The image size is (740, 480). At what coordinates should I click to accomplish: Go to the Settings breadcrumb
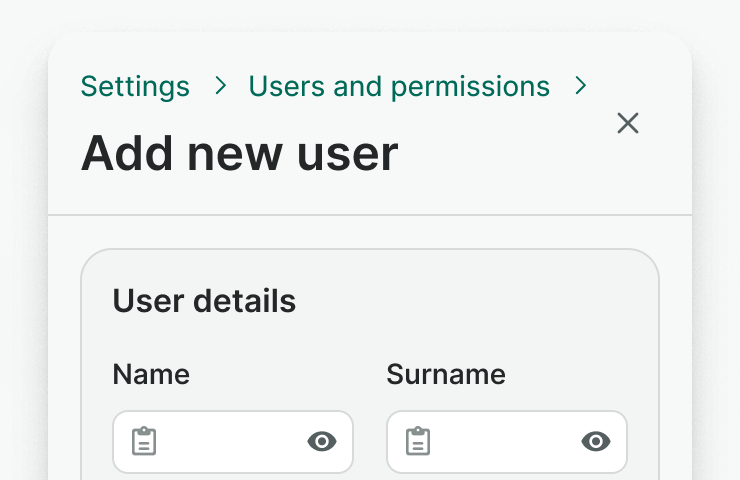pos(135,87)
